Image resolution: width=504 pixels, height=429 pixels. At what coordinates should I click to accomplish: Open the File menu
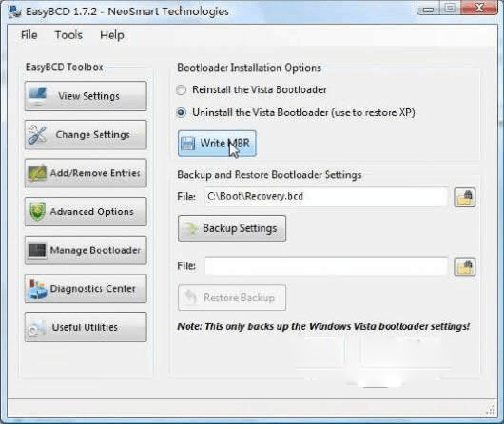(29, 35)
